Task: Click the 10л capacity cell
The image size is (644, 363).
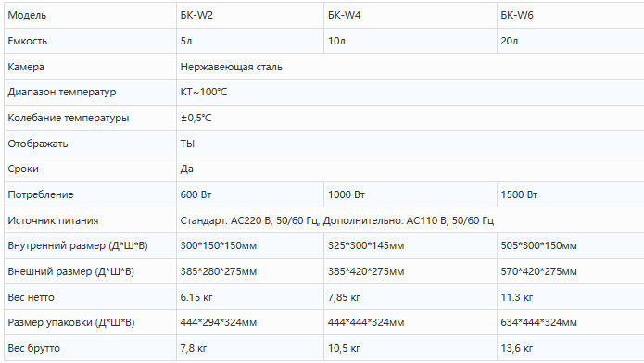Action: pyautogui.click(x=410, y=41)
